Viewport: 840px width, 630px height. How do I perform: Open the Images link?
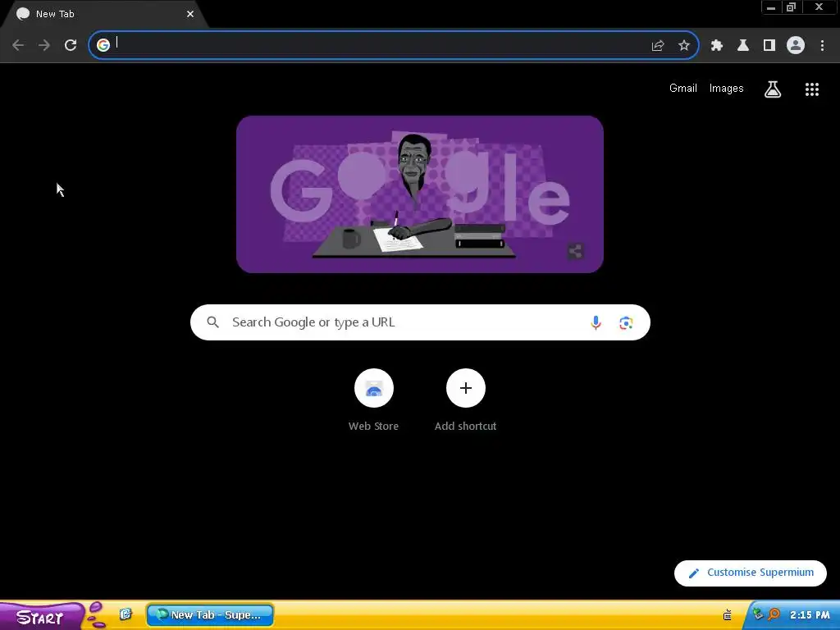[x=727, y=89]
